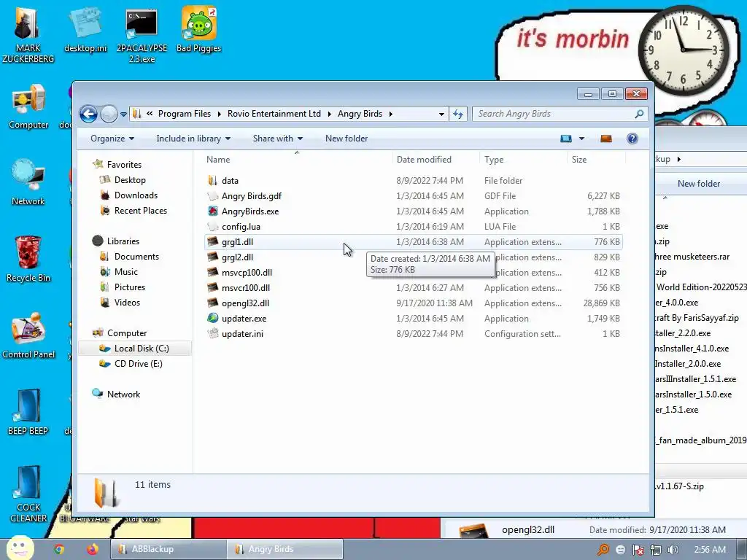Viewport: 747px width, 560px height.
Task: Open Firefox from the taskbar
Action: [93, 549]
